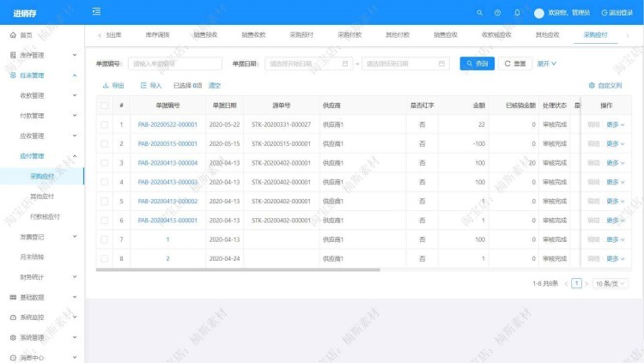Open calendar picker in start date field
Viewport: 644px width, 363px height.
(x=345, y=64)
